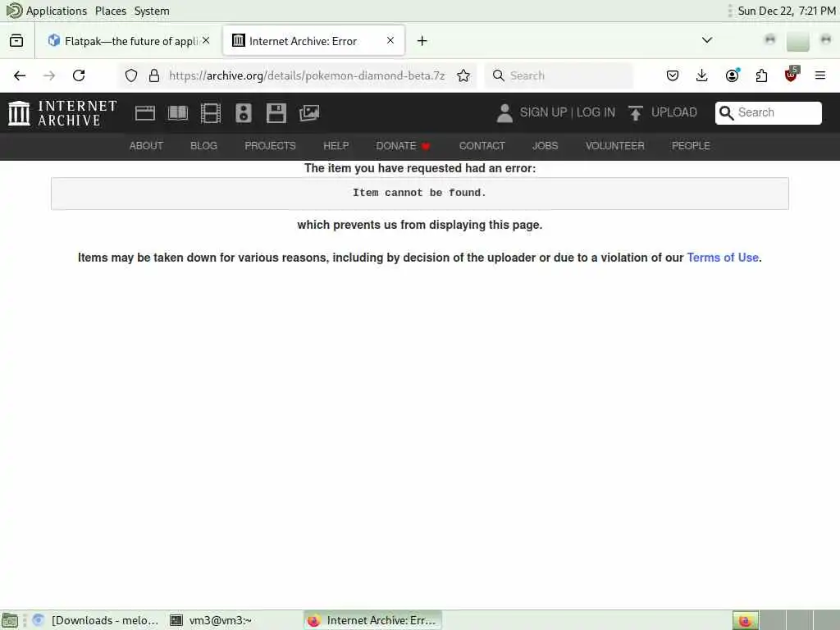Click the date and time in top panel
The height and width of the screenshot is (630, 840).
click(787, 11)
